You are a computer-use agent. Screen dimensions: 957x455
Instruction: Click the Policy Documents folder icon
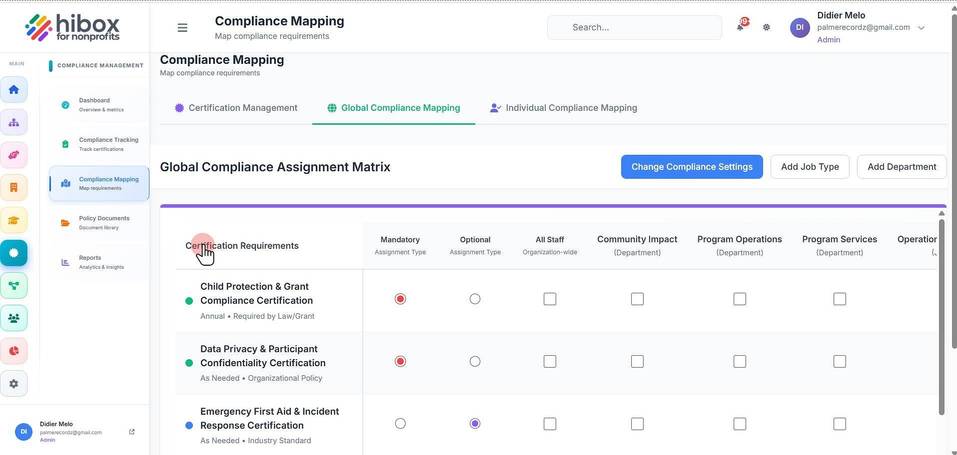tap(65, 223)
